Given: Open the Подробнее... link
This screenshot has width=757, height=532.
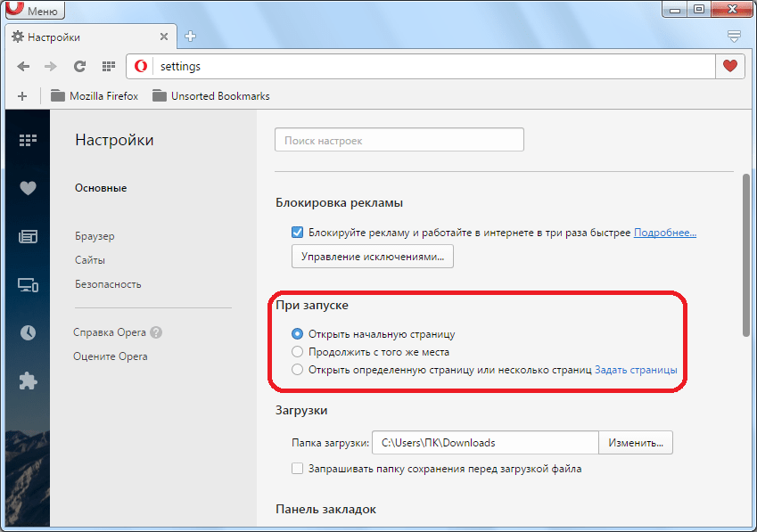Looking at the screenshot, I should 665,233.
